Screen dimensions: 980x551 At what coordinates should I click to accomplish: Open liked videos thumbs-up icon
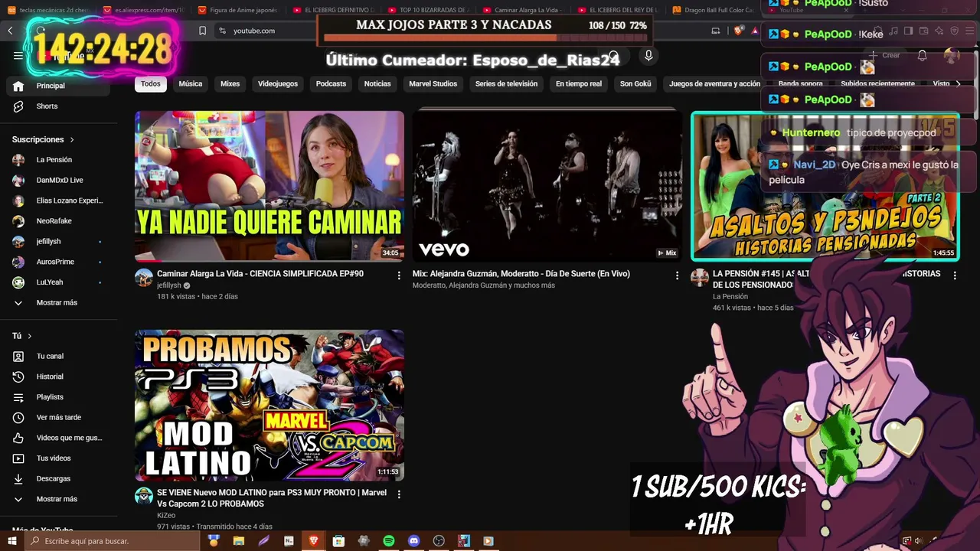point(18,438)
